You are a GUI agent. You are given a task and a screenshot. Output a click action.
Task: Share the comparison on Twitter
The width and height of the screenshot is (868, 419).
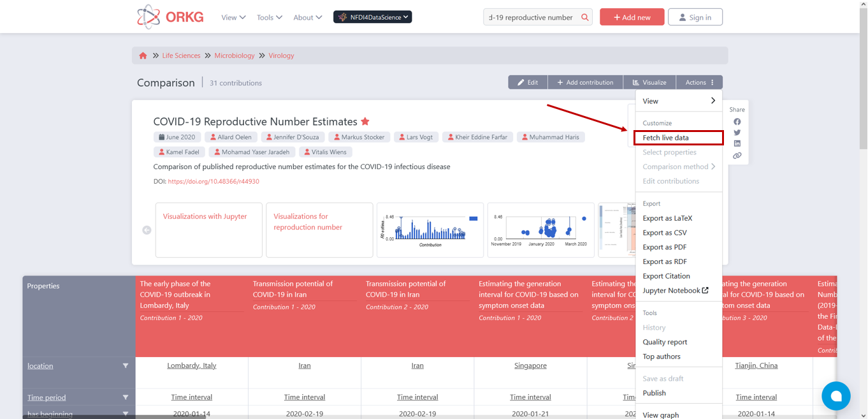(x=737, y=133)
